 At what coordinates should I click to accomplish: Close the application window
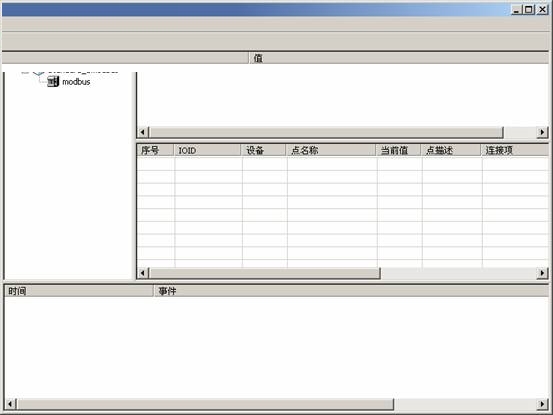coord(542,10)
